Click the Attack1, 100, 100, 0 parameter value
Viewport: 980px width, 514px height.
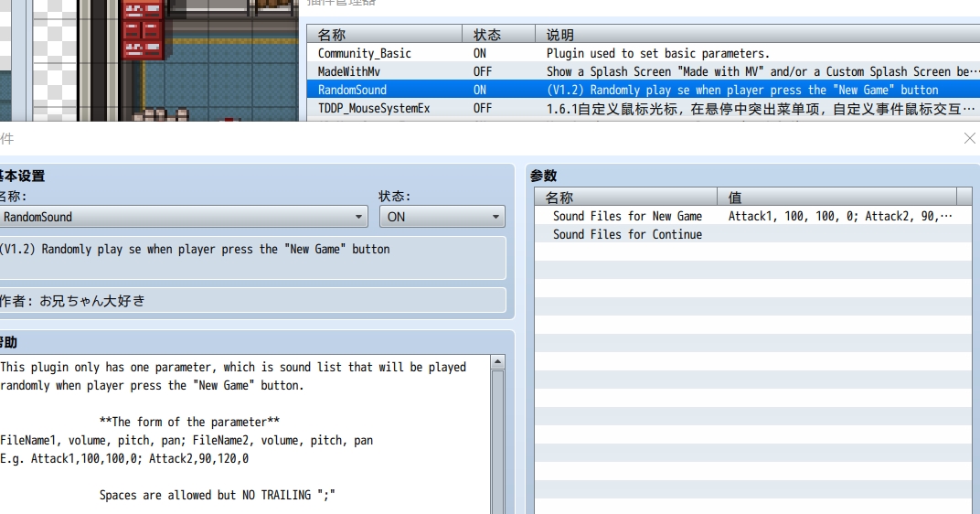(x=840, y=216)
